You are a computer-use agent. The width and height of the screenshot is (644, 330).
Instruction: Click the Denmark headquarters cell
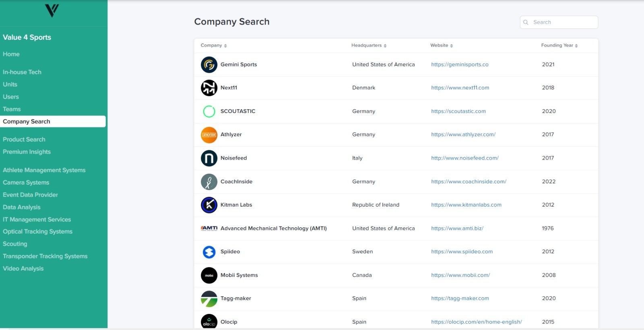point(364,88)
